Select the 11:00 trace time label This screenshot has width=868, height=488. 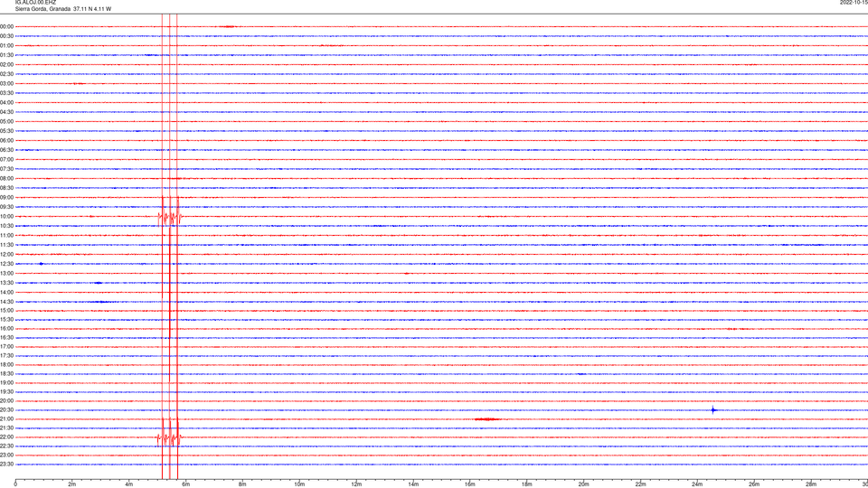click(6, 235)
